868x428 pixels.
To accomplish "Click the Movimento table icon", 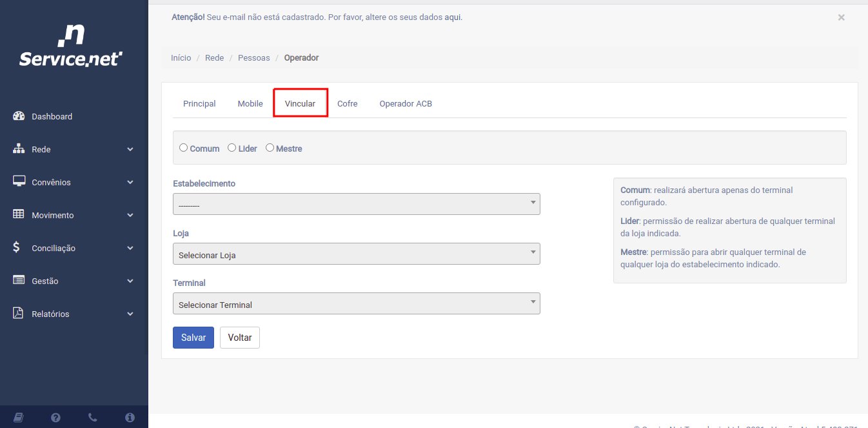I will tap(19, 215).
